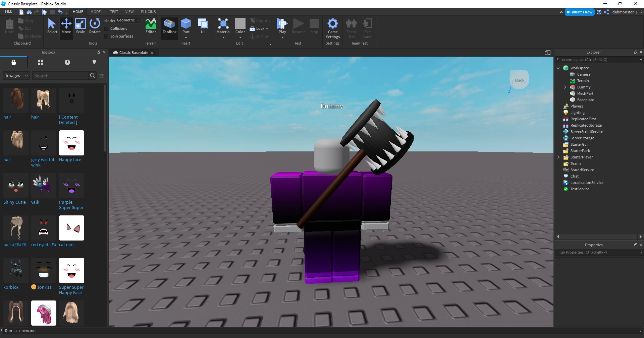This screenshot has height=338, width=644.
Task: Select MeshPart in Explorer
Action: [585, 93]
